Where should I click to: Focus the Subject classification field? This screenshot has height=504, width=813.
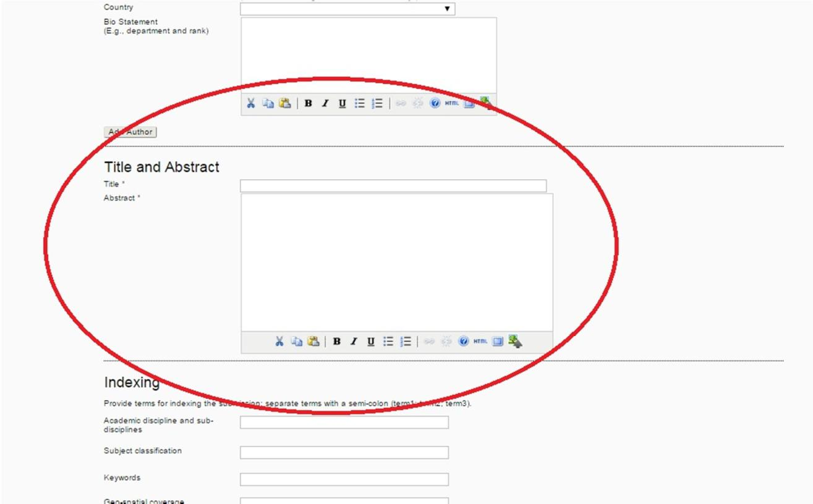[x=344, y=453]
